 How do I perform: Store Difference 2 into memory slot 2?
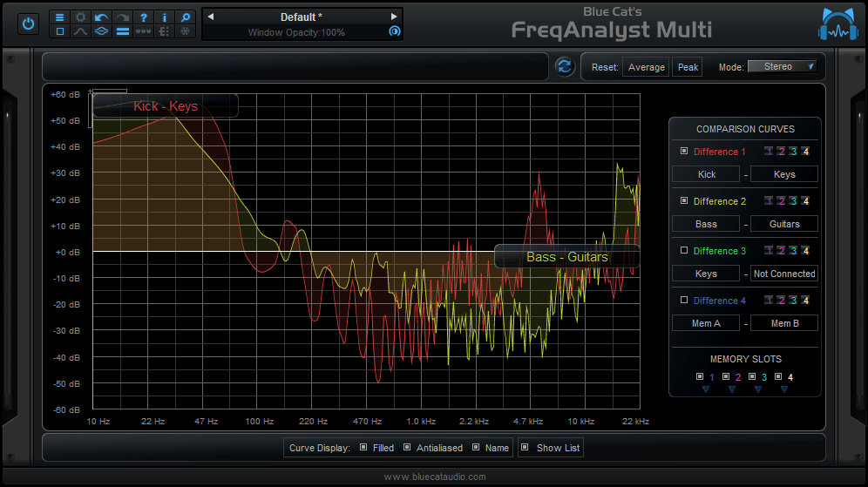781,201
